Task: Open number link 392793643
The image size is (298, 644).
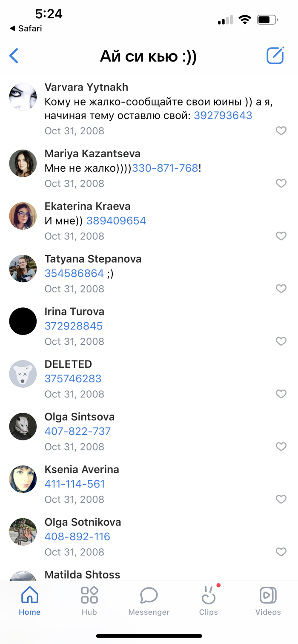Action: [x=223, y=115]
